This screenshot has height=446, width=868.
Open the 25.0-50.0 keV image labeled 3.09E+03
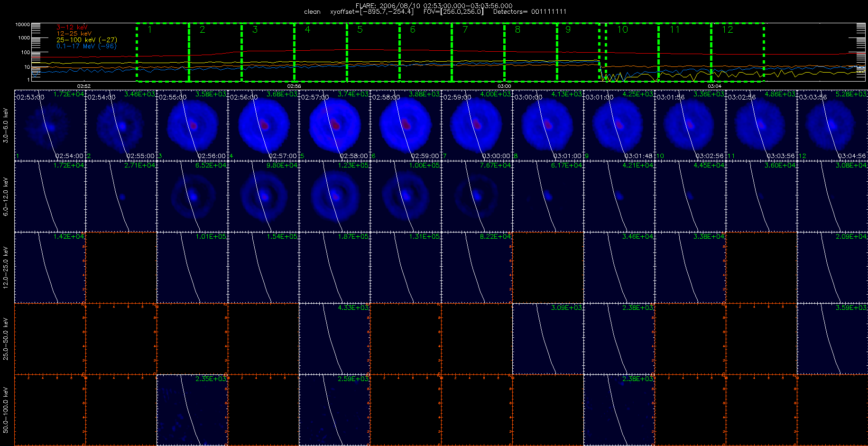pyautogui.click(x=548, y=338)
